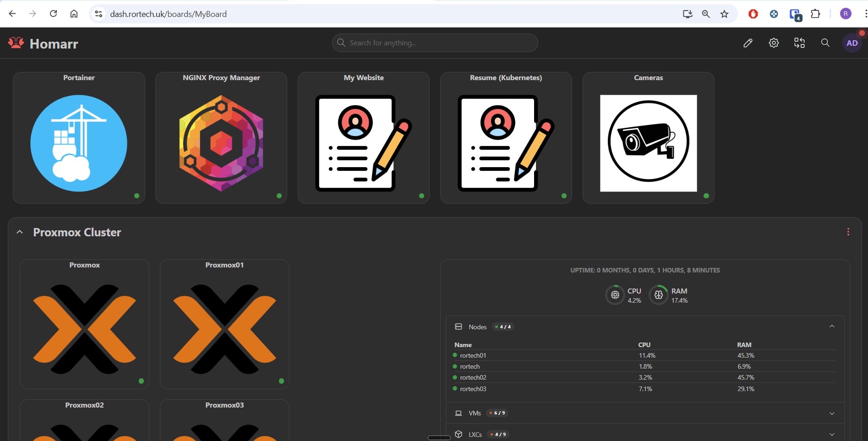Click the LXCs 4/9 status badge

click(498, 434)
